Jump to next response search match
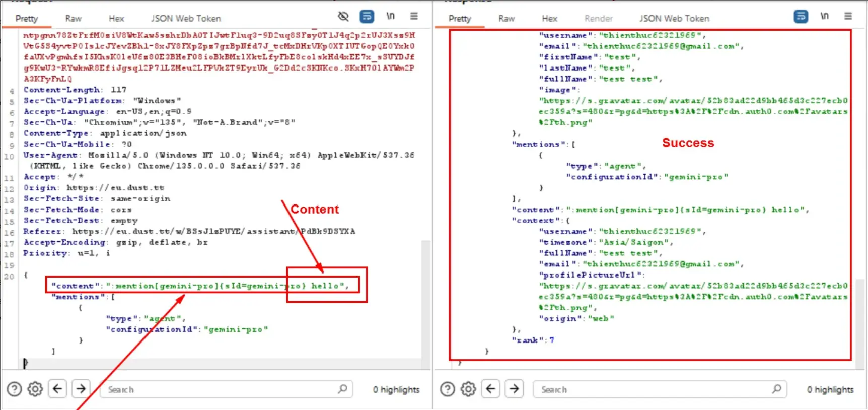868x410 pixels. pos(514,389)
